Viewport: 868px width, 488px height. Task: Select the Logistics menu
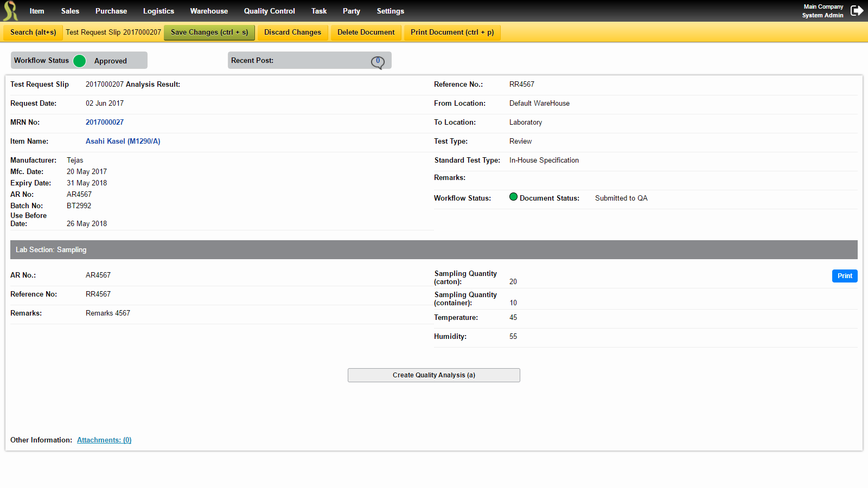point(158,11)
